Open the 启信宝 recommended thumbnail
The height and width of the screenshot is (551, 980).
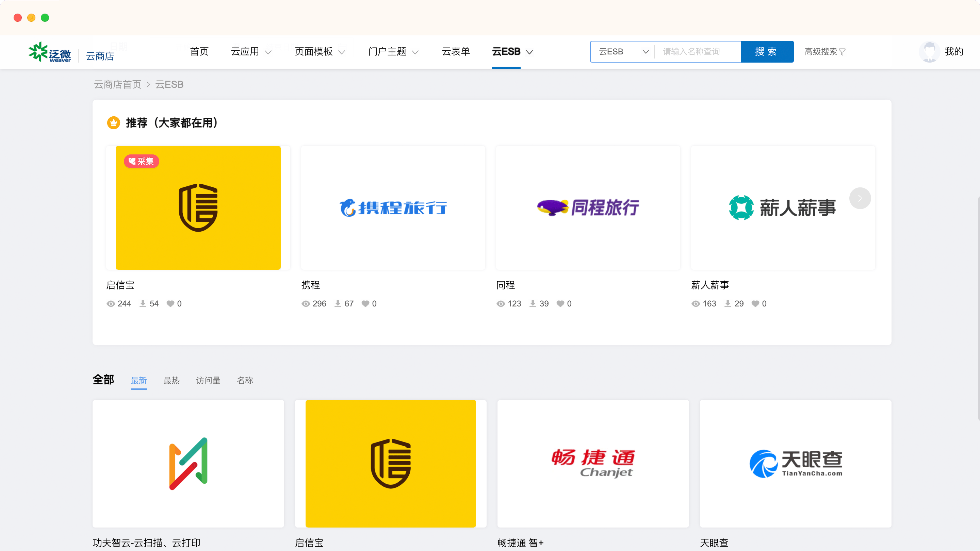pos(198,207)
